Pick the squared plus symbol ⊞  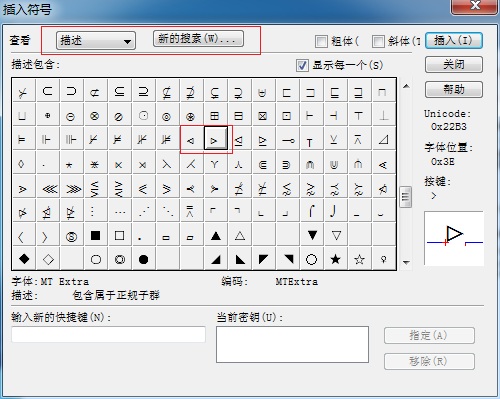(216, 115)
